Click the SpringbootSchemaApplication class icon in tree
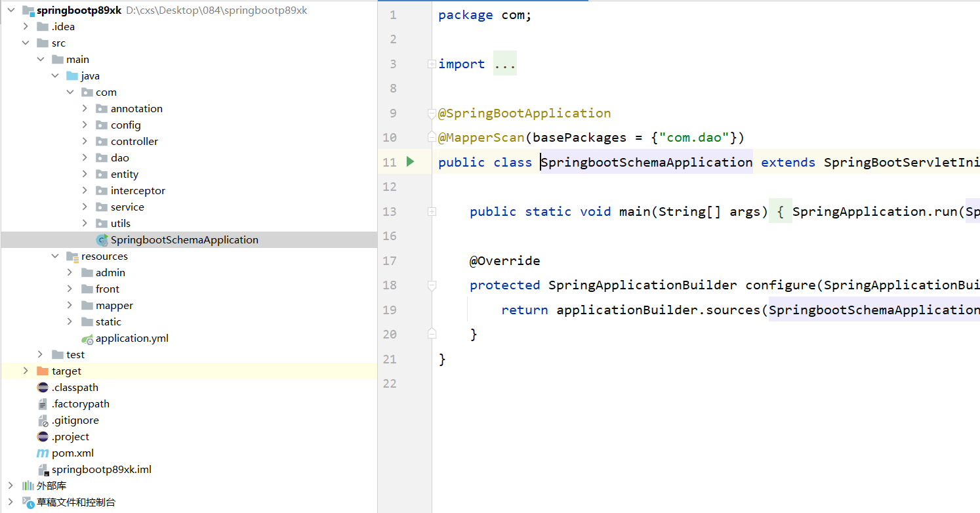 (102, 240)
